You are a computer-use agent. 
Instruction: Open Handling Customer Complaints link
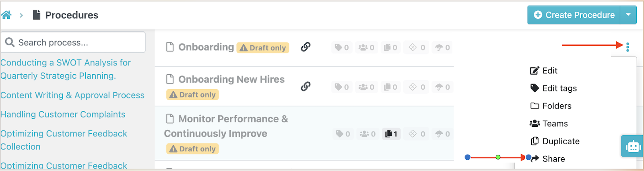pyautogui.click(x=63, y=114)
